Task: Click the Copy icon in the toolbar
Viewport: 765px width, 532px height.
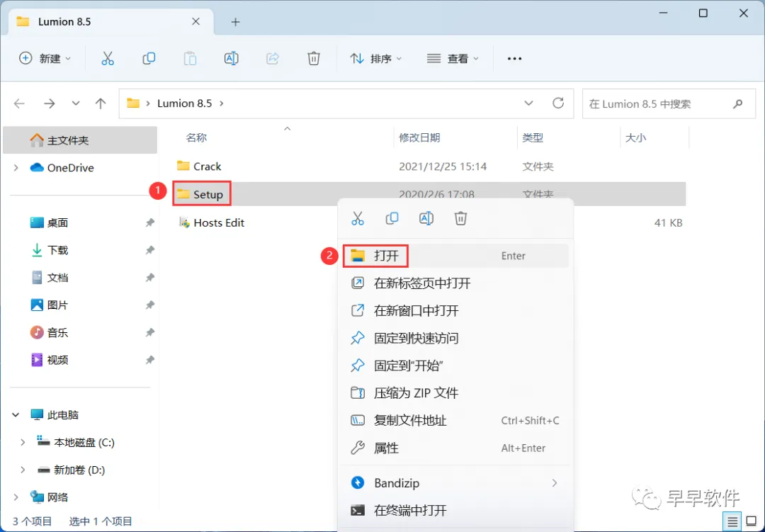Action: pos(149,59)
